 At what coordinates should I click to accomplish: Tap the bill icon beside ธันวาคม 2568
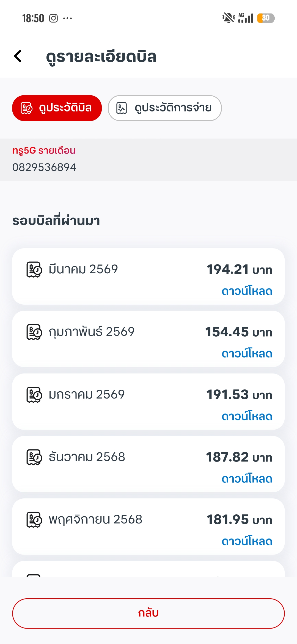point(34,457)
